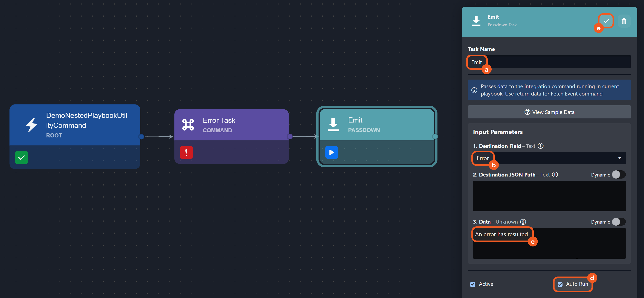Click the green success checkmark on root node
This screenshot has width=644, height=298.
21,157
